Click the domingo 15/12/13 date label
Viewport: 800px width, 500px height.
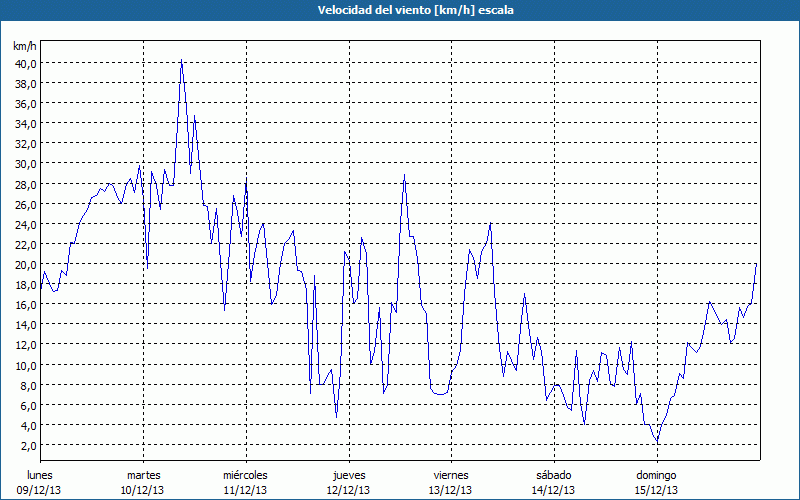(655, 482)
